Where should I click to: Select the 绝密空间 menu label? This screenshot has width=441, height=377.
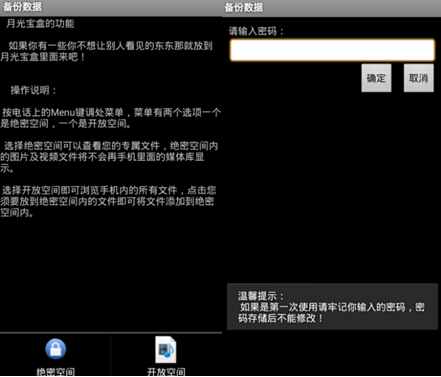click(55, 372)
